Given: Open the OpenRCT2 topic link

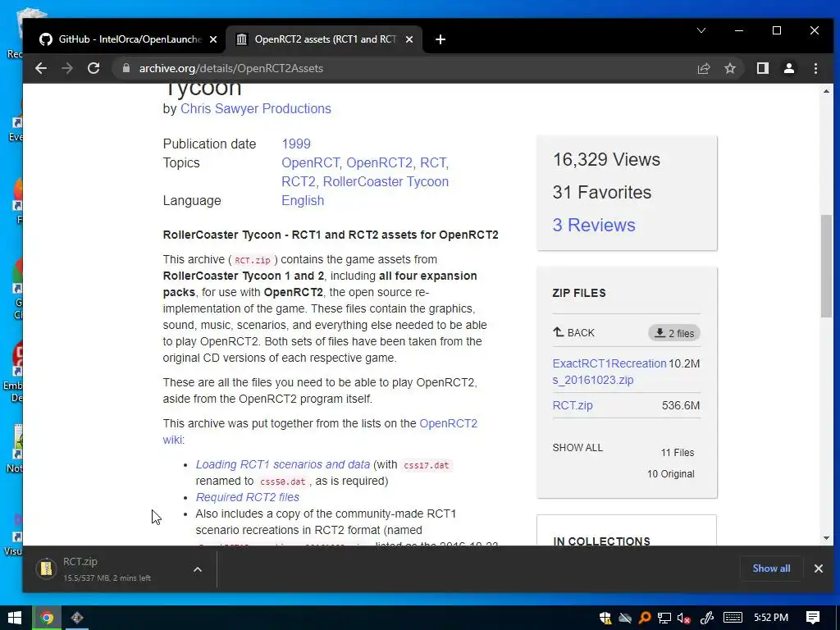Looking at the screenshot, I should (379, 162).
